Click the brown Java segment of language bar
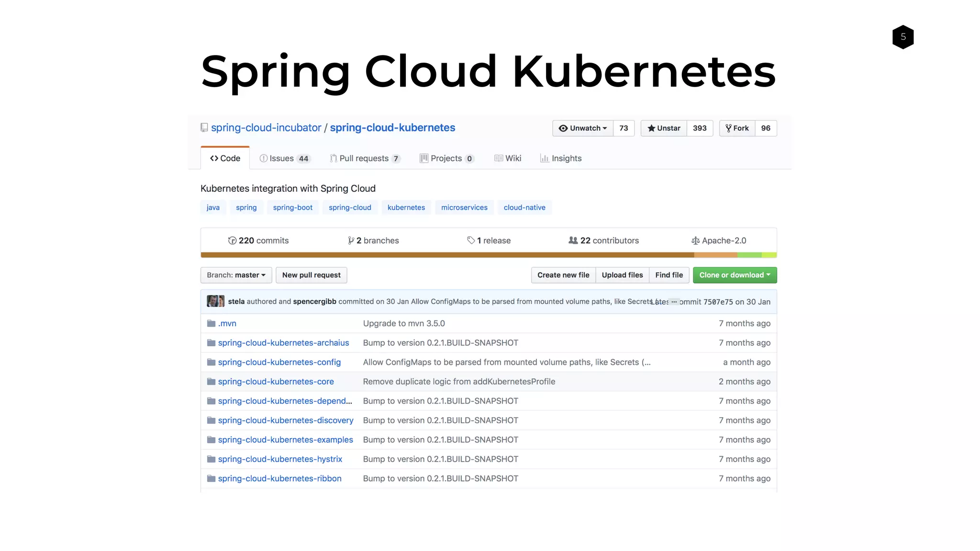980x551 pixels. [447, 255]
